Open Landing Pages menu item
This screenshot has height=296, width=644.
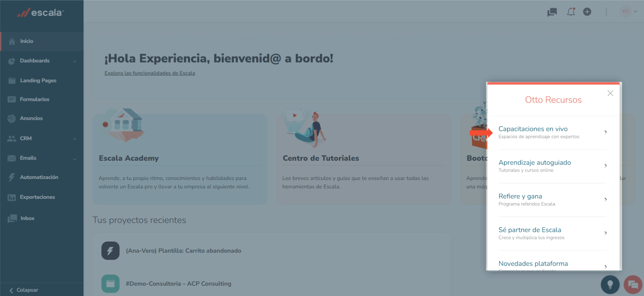click(x=42, y=80)
